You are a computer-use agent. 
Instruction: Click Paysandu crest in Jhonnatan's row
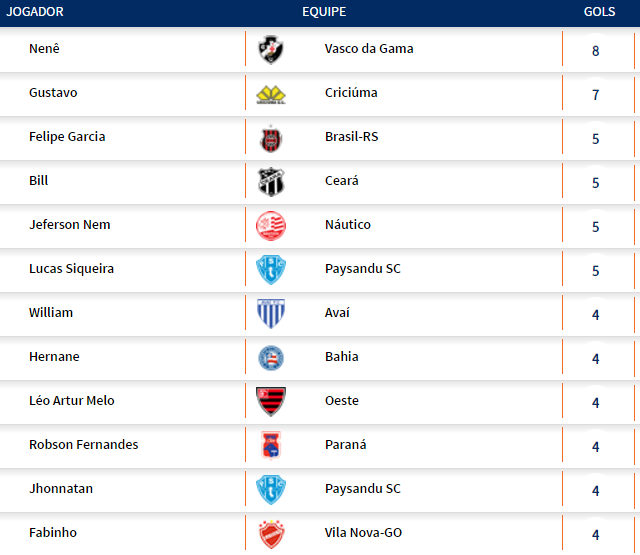point(271,489)
